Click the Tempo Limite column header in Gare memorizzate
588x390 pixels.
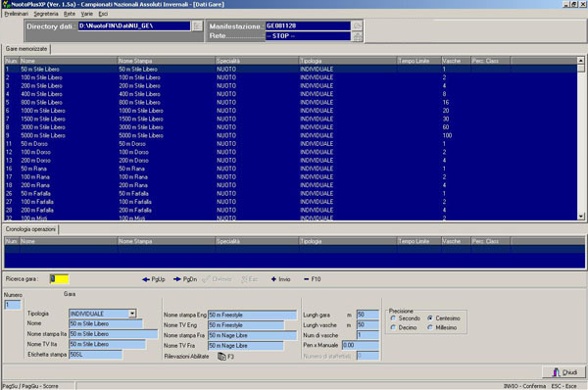pyautogui.click(x=419, y=61)
